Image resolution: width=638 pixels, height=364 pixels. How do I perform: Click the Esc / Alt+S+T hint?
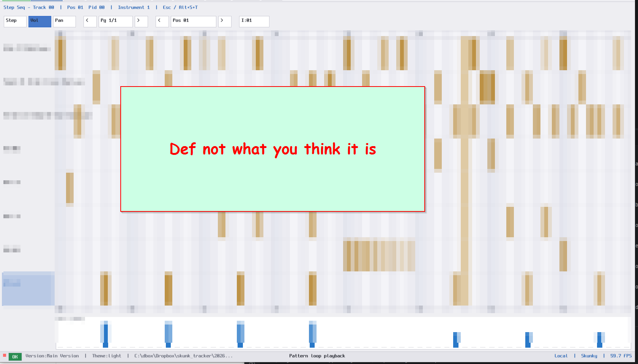point(180,7)
